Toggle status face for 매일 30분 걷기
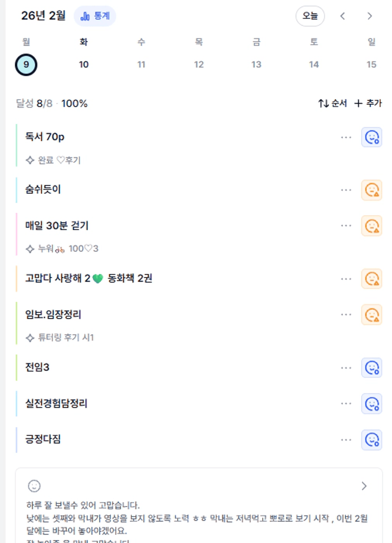The width and height of the screenshot is (392, 543). pyautogui.click(x=372, y=226)
